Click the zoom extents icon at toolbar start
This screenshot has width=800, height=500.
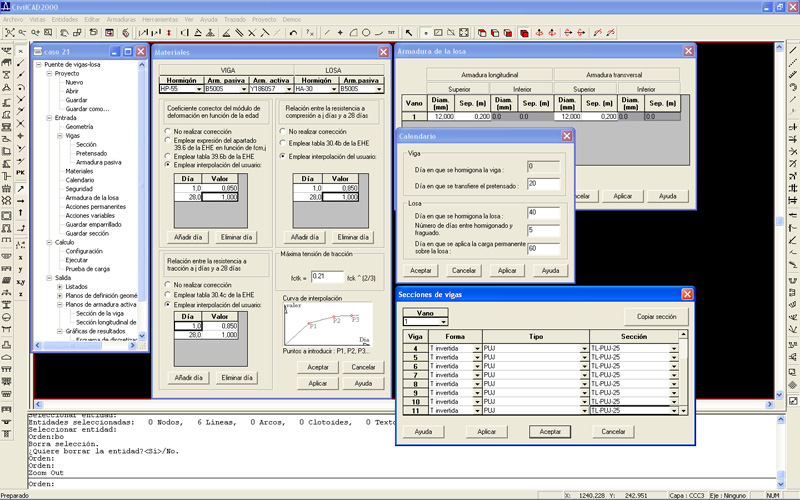[x=8, y=32]
